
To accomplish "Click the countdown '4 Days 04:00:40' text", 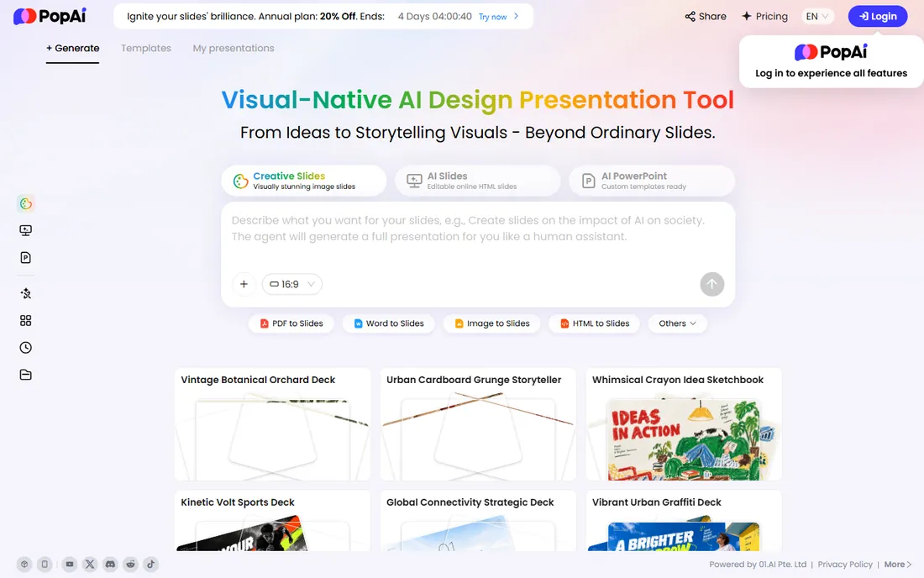I will tap(435, 17).
